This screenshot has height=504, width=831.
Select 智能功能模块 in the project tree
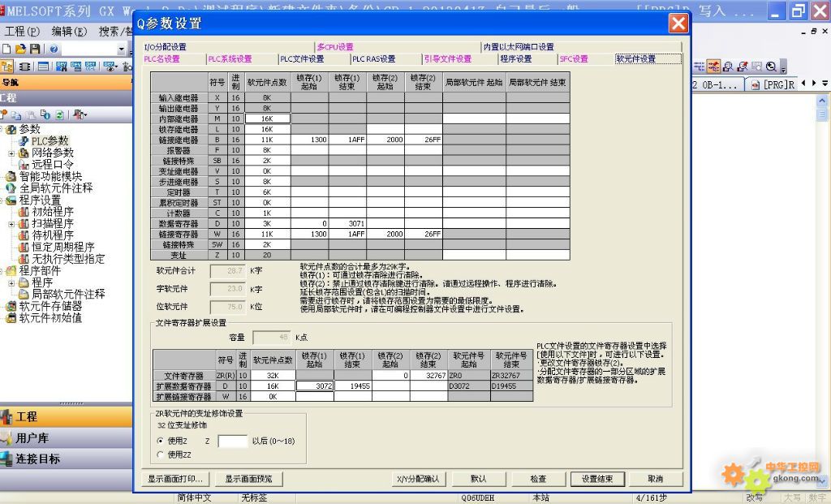click(x=51, y=176)
